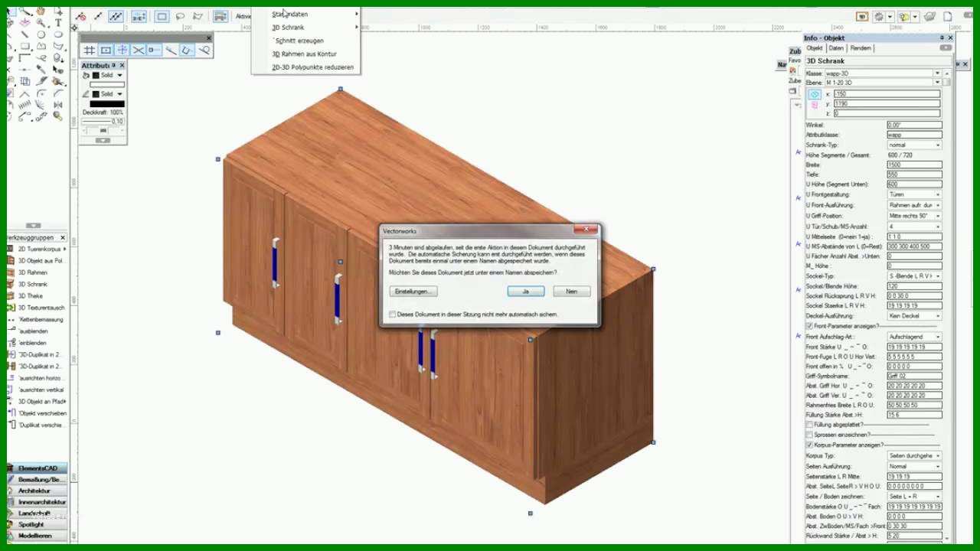Choose '2D-3D Polypunkte reduzieren' menu entry
The height and width of the screenshot is (551, 980).
point(306,67)
